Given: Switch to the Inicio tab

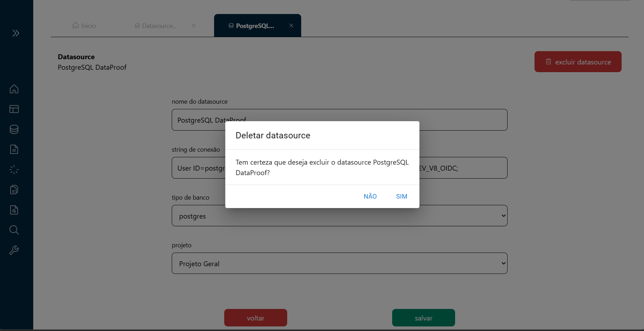Looking at the screenshot, I should (x=84, y=26).
